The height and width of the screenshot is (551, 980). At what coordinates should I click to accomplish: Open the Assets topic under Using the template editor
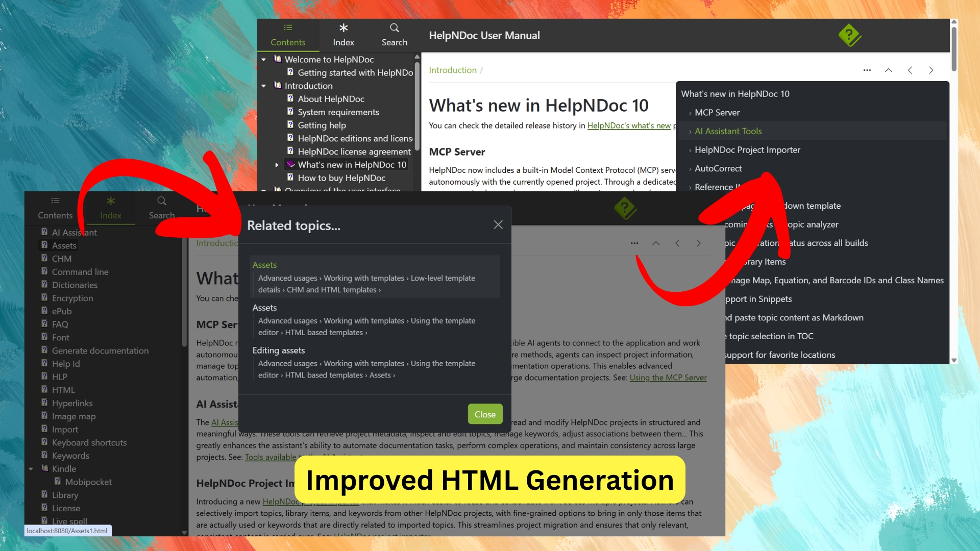(x=375, y=320)
